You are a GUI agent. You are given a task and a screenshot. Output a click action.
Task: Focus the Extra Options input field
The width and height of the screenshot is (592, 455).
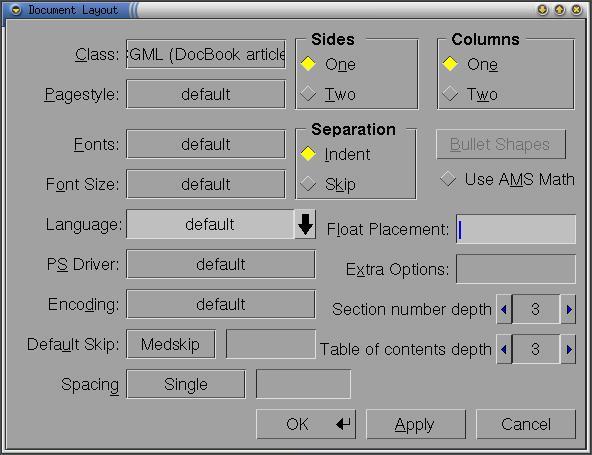click(516, 269)
